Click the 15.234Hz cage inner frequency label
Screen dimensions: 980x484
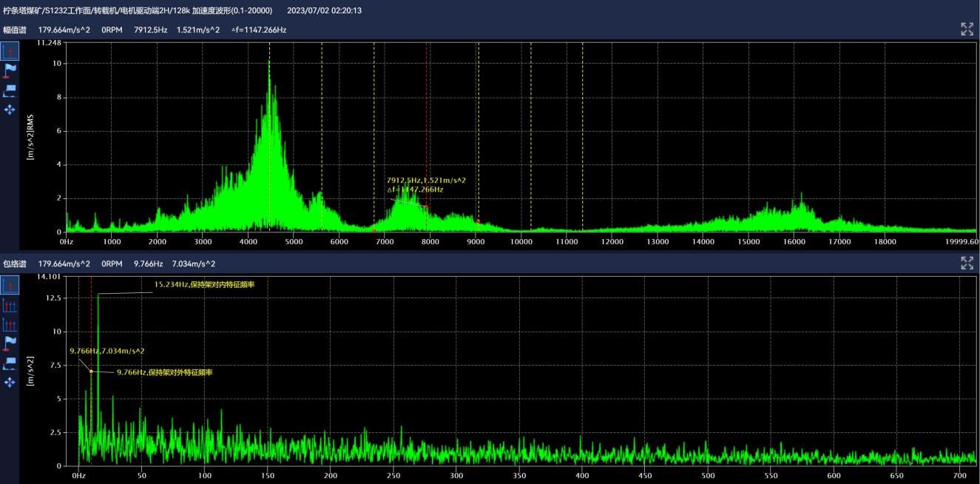(x=203, y=285)
